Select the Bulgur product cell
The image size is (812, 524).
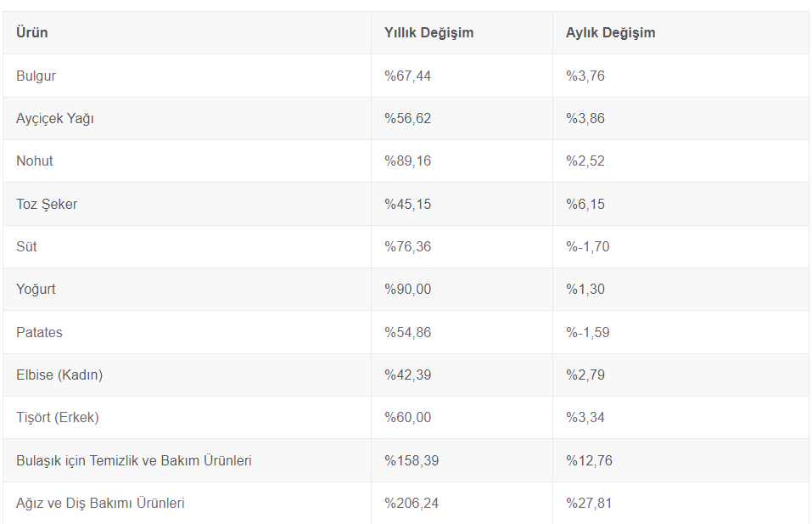[36, 76]
